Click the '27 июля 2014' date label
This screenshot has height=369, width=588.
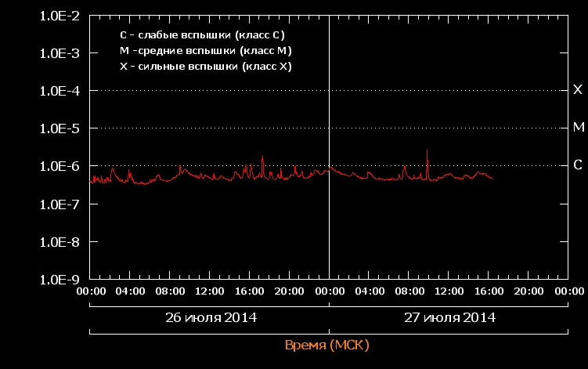tap(449, 317)
